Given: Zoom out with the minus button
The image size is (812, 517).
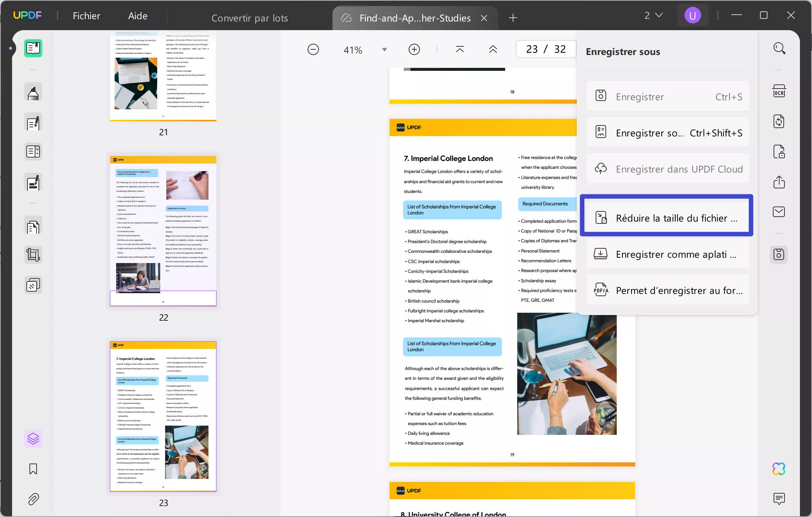Looking at the screenshot, I should (313, 49).
